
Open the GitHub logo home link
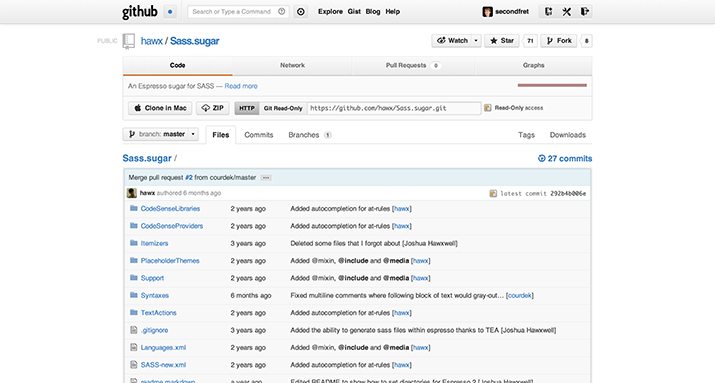[140, 12]
